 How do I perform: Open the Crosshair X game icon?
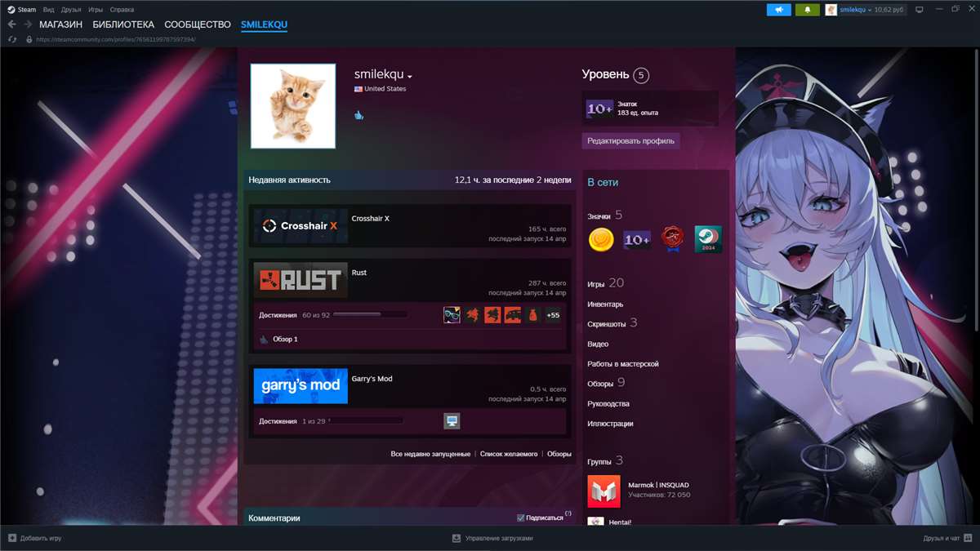coord(301,226)
